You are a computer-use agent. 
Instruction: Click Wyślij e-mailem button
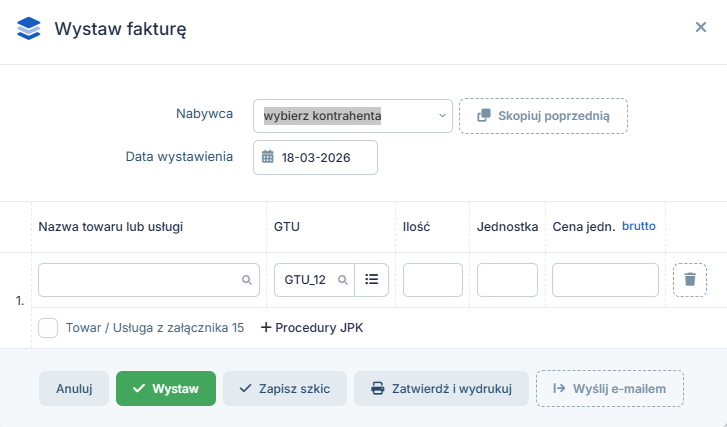[610, 388]
